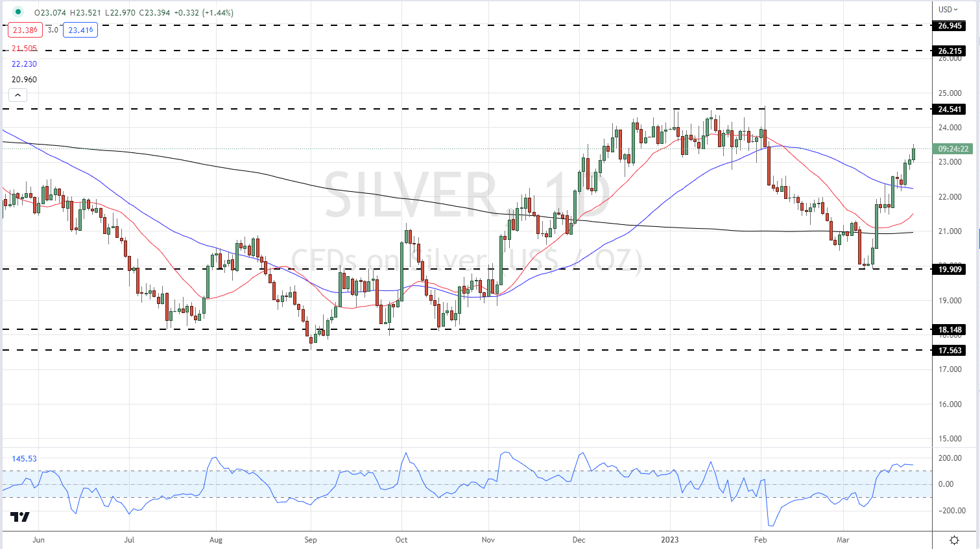The width and height of the screenshot is (980, 549).
Task: Click the Sep label on time axis
Action: 311,540
